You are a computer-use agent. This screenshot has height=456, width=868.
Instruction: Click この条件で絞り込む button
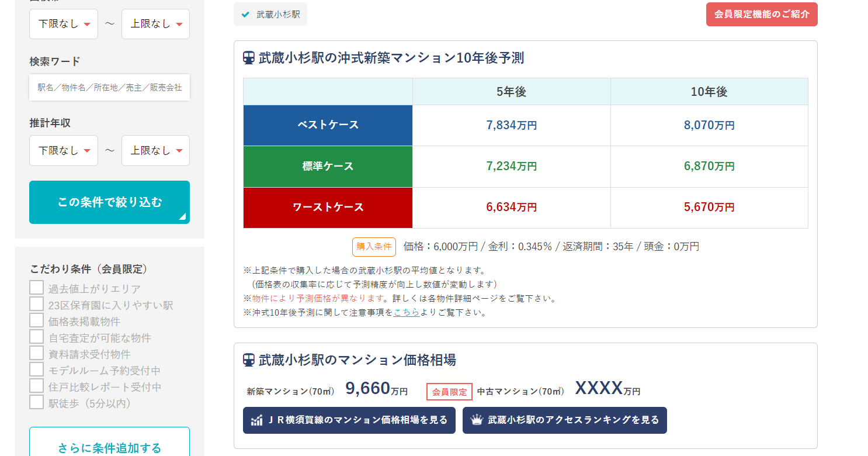click(x=109, y=202)
